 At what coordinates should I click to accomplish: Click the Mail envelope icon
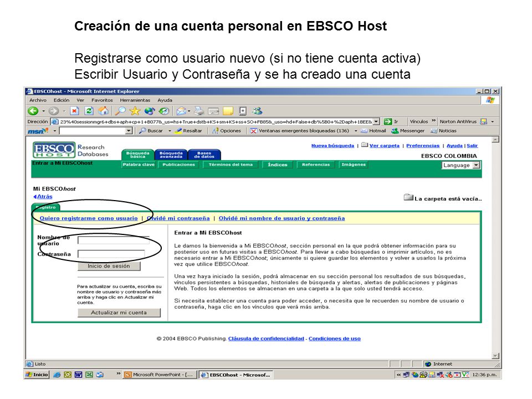181,111
